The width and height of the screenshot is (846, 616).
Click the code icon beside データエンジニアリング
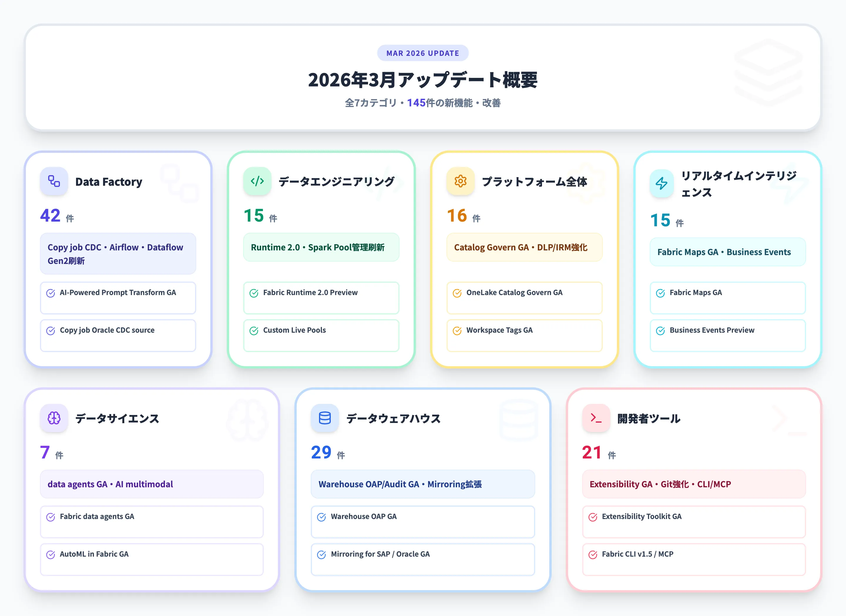[x=257, y=182]
